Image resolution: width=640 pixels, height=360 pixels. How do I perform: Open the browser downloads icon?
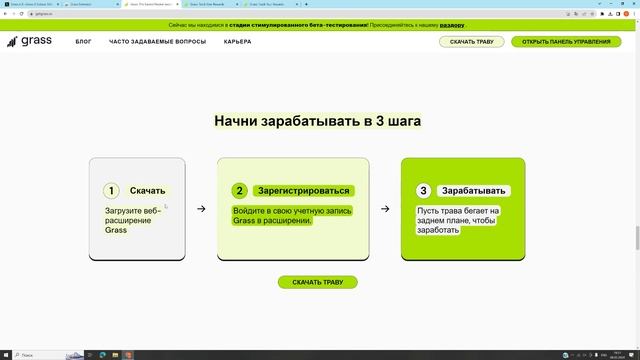tap(610, 14)
